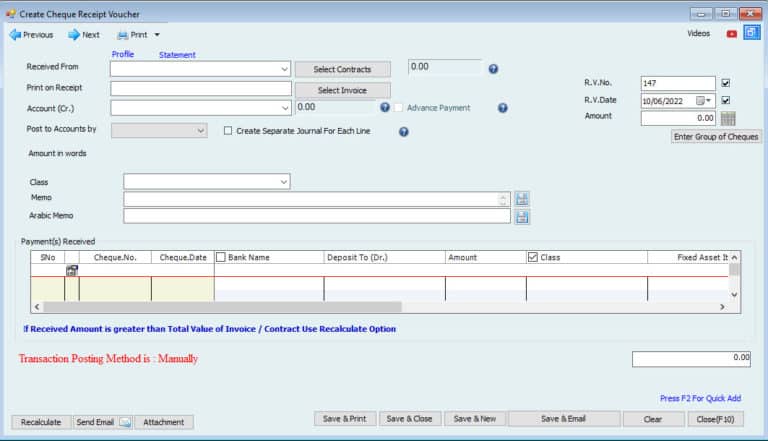
Task: Open the Post to Accounts by dropdown
Action: click(x=201, y=130)
